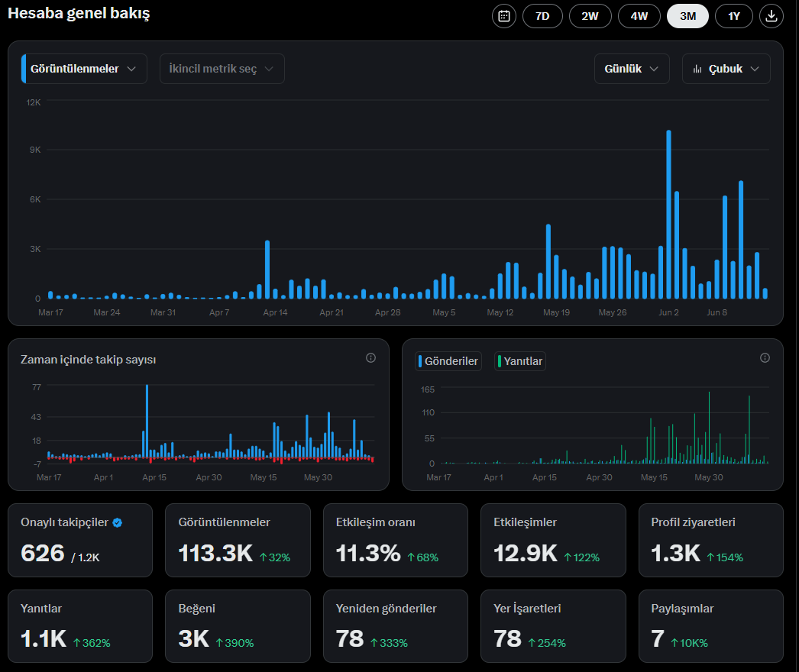This screenshot has width=799, height=672.
Task: Open the Onaylı takipçiler card
Action: (80, 540)
